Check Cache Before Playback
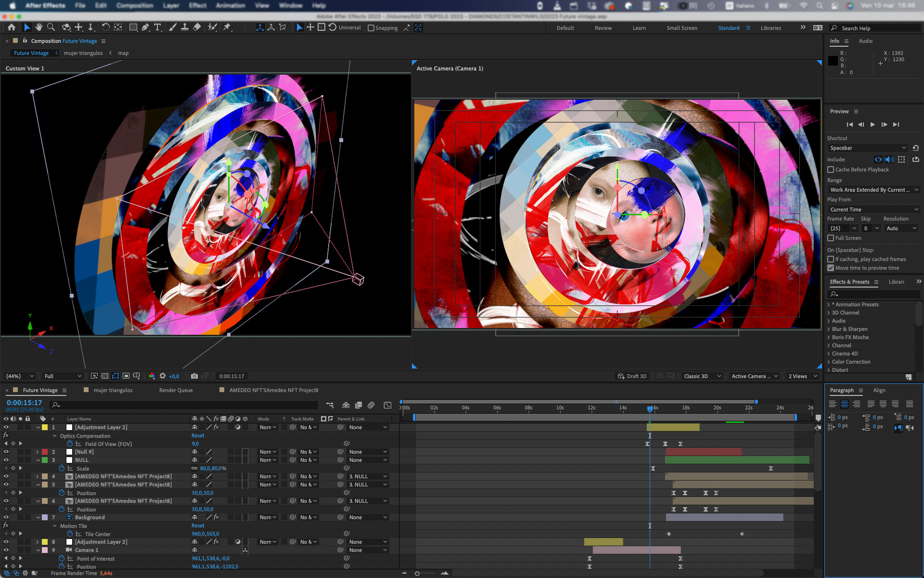 (x=831, y=170)
